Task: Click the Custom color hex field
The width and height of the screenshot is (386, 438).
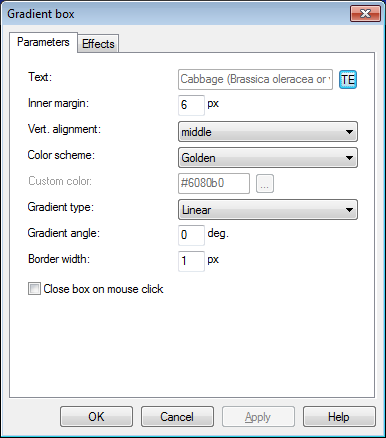Action: point(214,183)
